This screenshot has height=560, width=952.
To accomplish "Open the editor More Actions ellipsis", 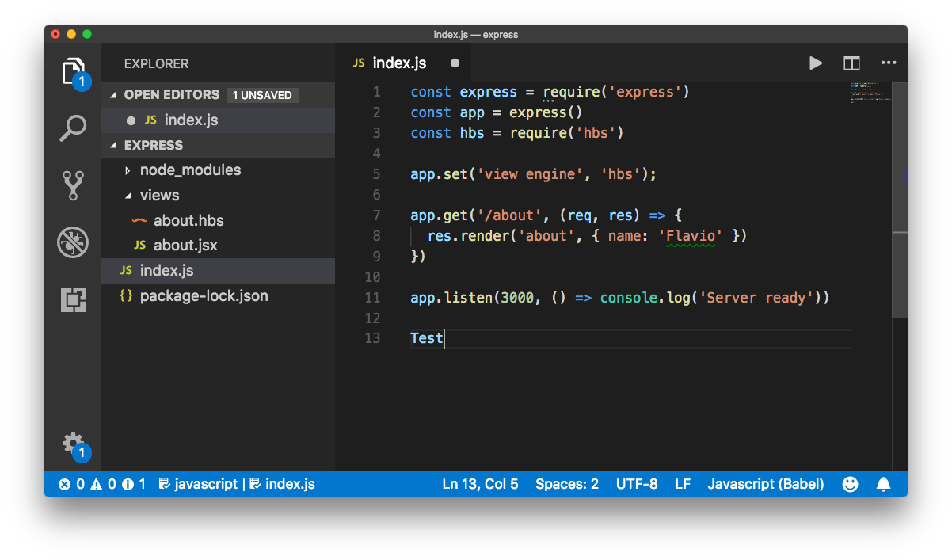I will 888,63.
